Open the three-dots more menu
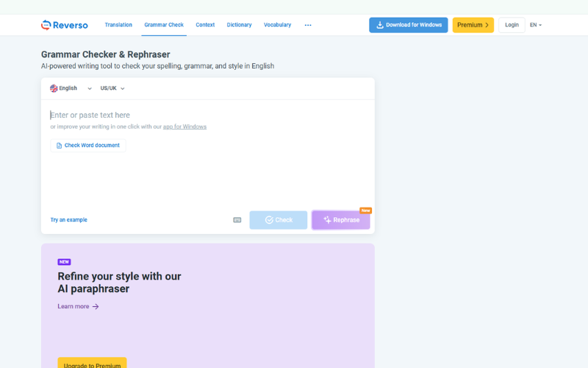The height and width of the screenshot is (368, 588). (308, 25)
